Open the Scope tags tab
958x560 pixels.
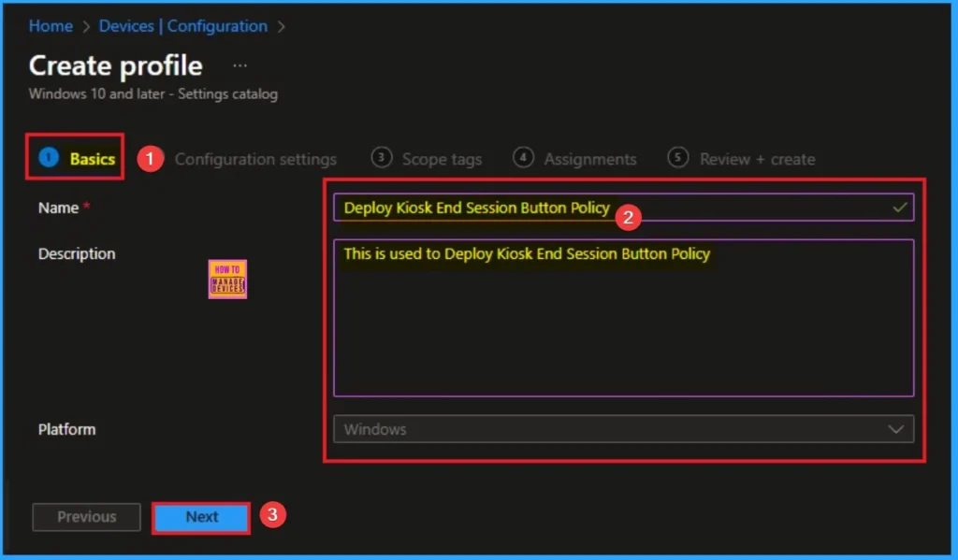442,159
